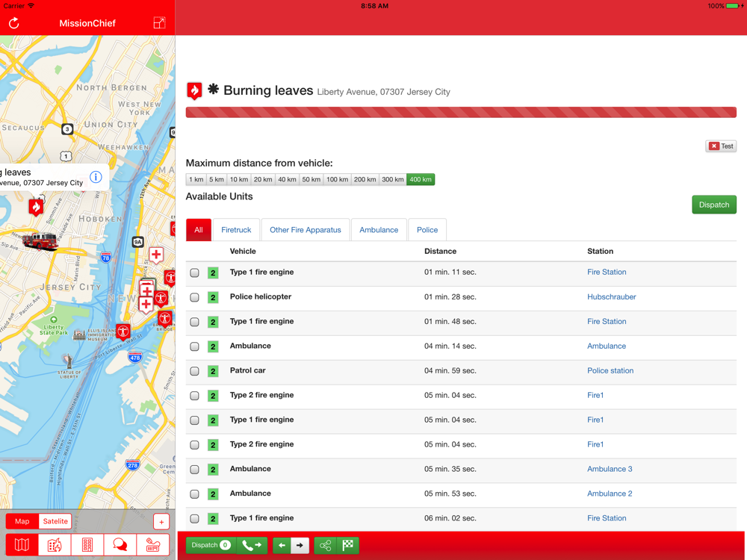Switch map to Satelite view
Viewport: 747px width, 560px height.
55,521
